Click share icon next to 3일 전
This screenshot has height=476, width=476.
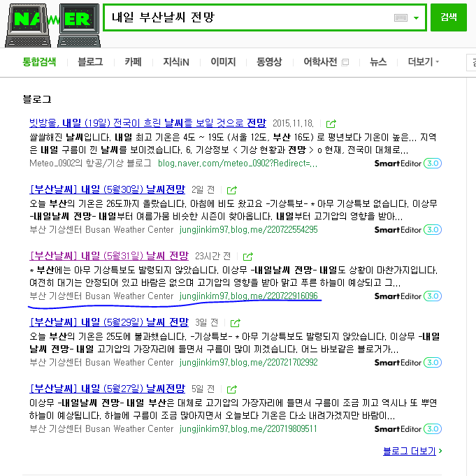[x=236, y=323]
